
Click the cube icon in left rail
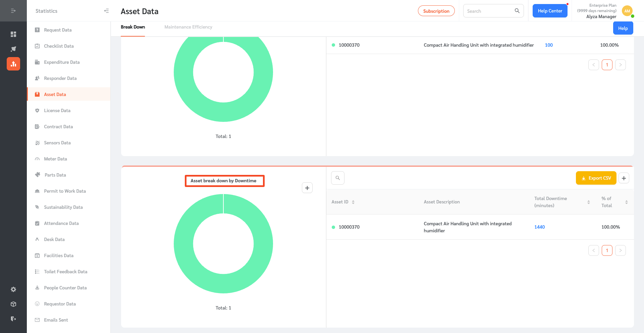[13, 304]
